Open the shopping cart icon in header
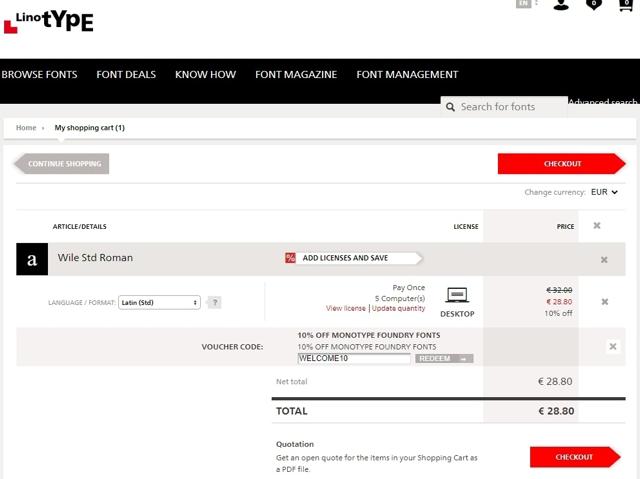640x479 pixels. 626,4
